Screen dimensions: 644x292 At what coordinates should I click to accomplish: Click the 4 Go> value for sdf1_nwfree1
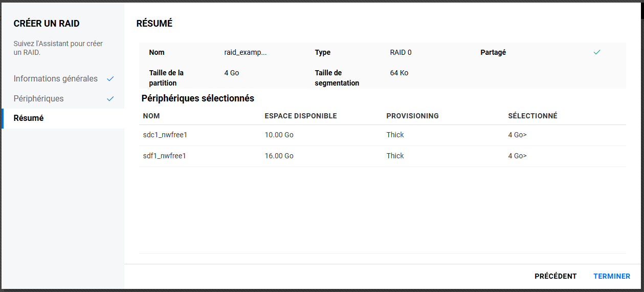coord(517,156)
